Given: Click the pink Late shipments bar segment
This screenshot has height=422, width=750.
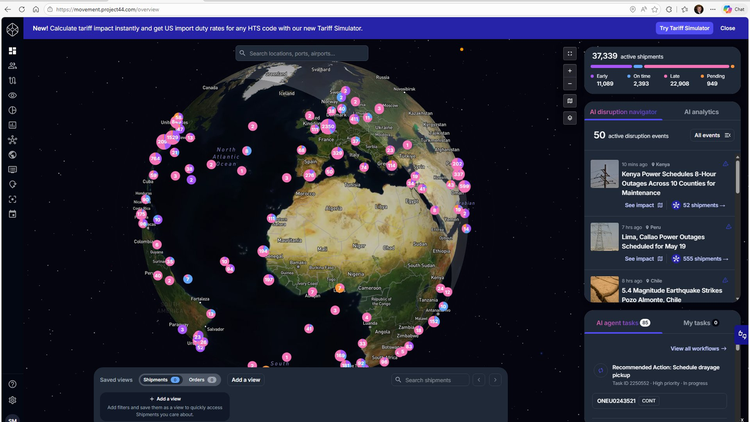Looking at the screenshot, I should (686, 67).
